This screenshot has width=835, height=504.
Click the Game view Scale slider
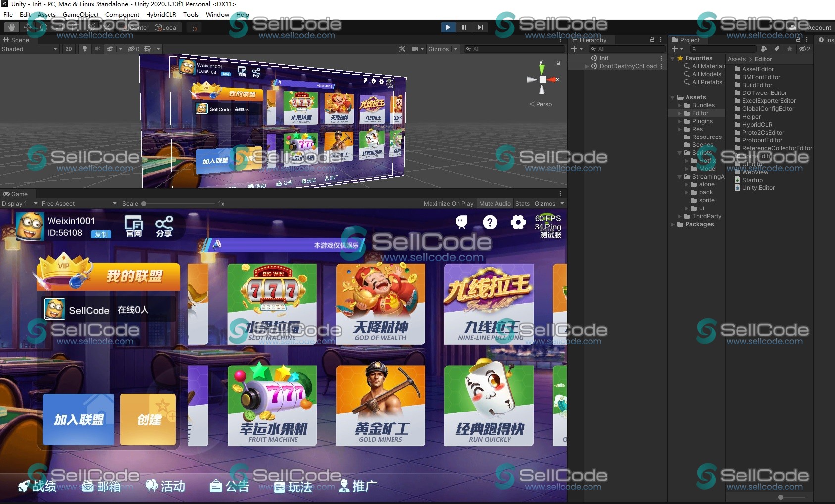(x=144, y=203)
